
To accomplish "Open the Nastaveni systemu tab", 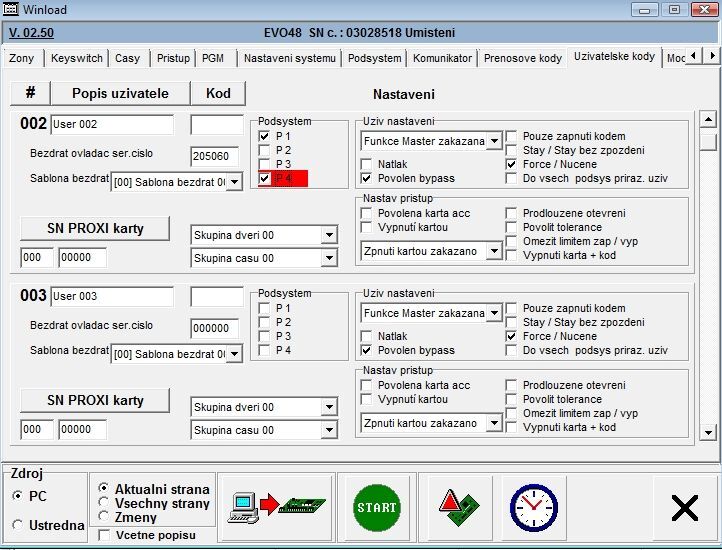I will click(290, 58).
